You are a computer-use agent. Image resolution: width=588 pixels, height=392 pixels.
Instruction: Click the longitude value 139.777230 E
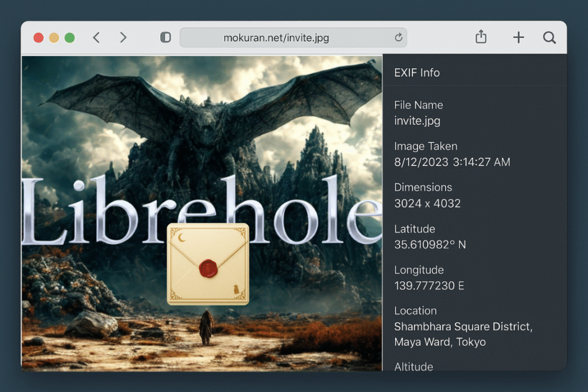tap(428, 286)
